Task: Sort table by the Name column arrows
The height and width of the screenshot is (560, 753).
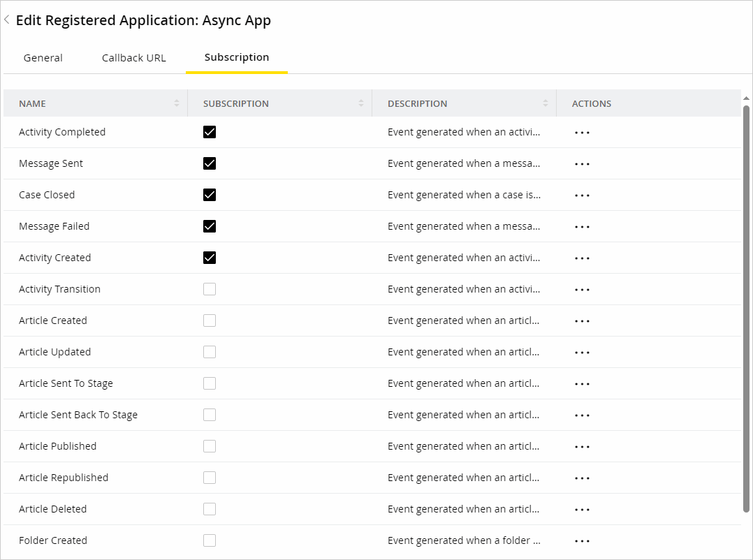Action: 177,103
